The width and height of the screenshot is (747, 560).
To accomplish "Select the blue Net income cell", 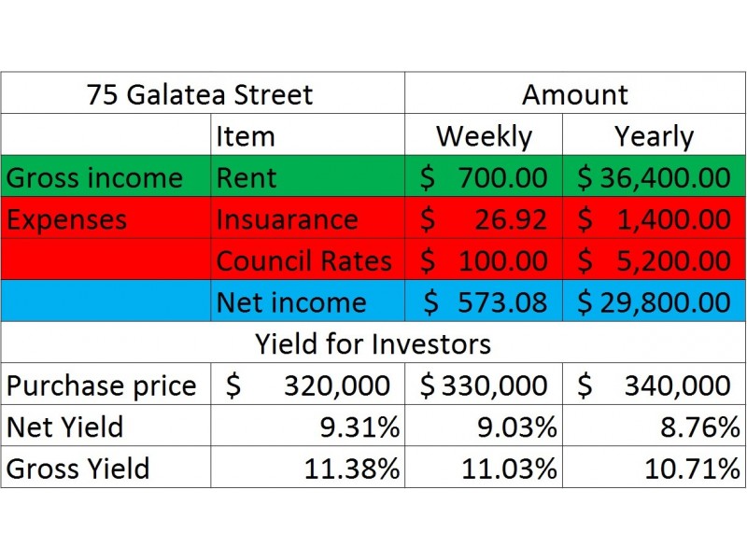I will point(308,301).
